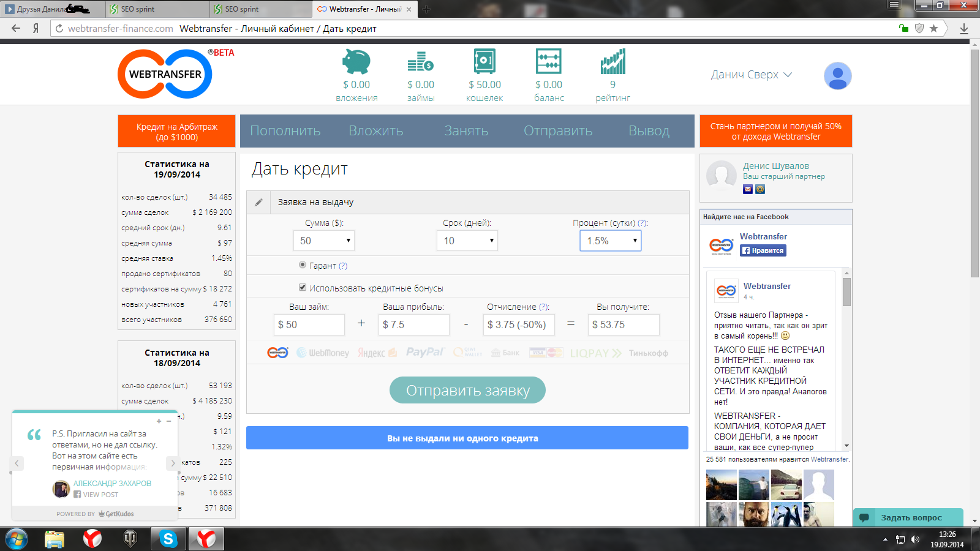
Task: Go to previous testimonial arrow
Action: (x=17, y=463)
